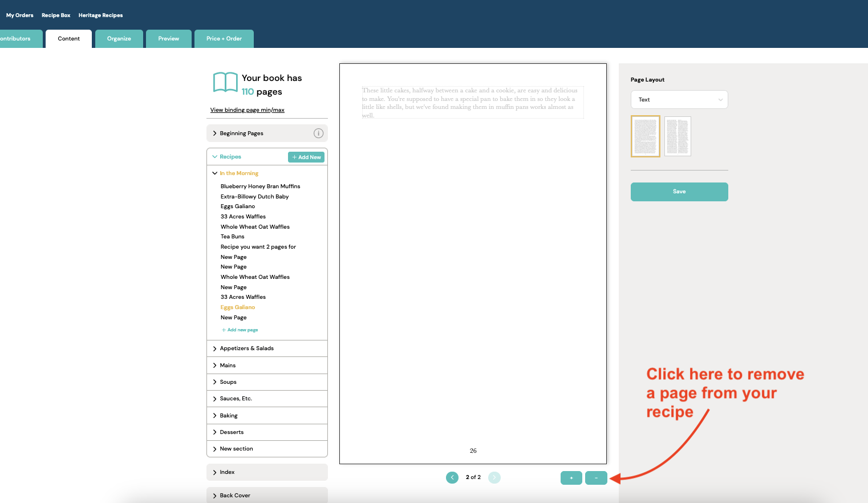
Task: Click the Add New recipe button
Action: pyautogui.click(x=306, y=157)
